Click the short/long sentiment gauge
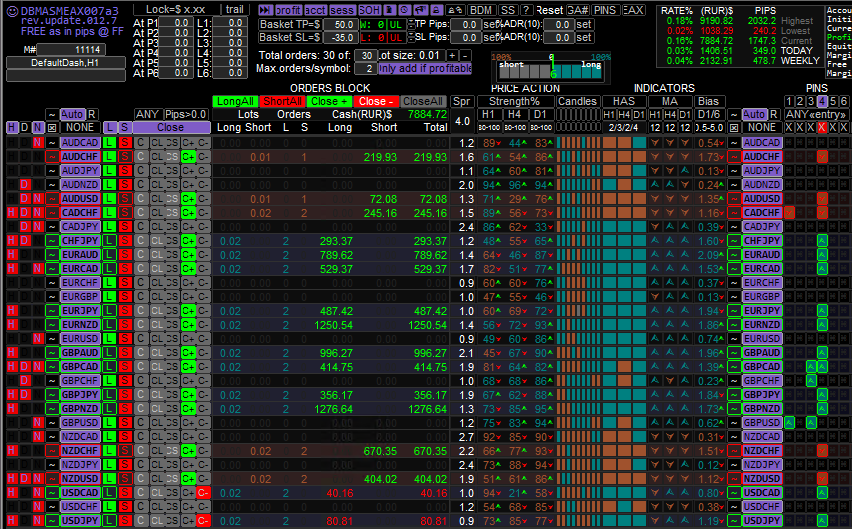 (x=550, y=68)
